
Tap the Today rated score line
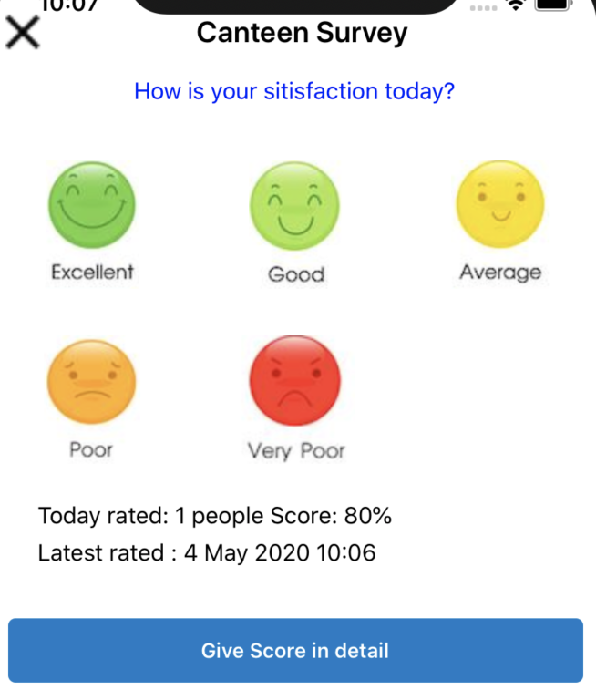click(214, 516)
